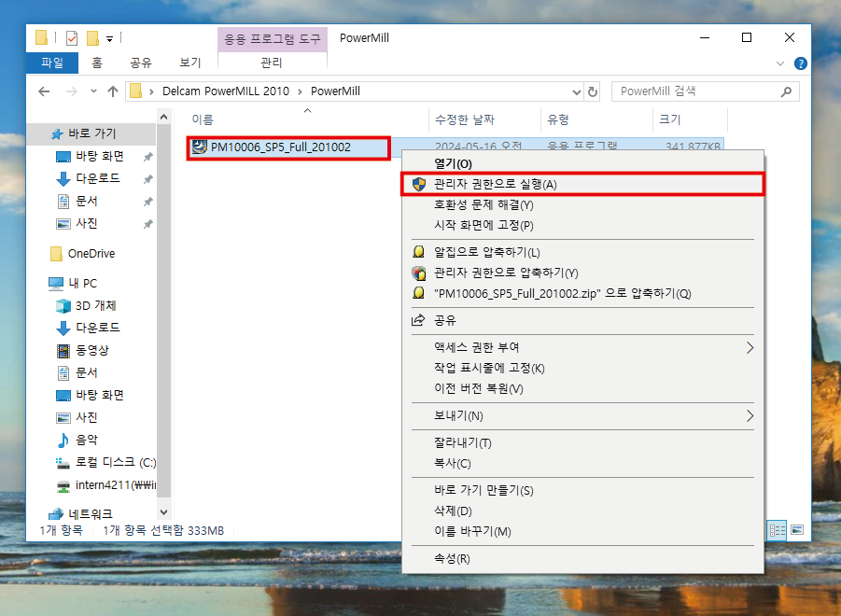Expand 액세스 권한 부여 submenu
The image size is (841, 616).
583,347
